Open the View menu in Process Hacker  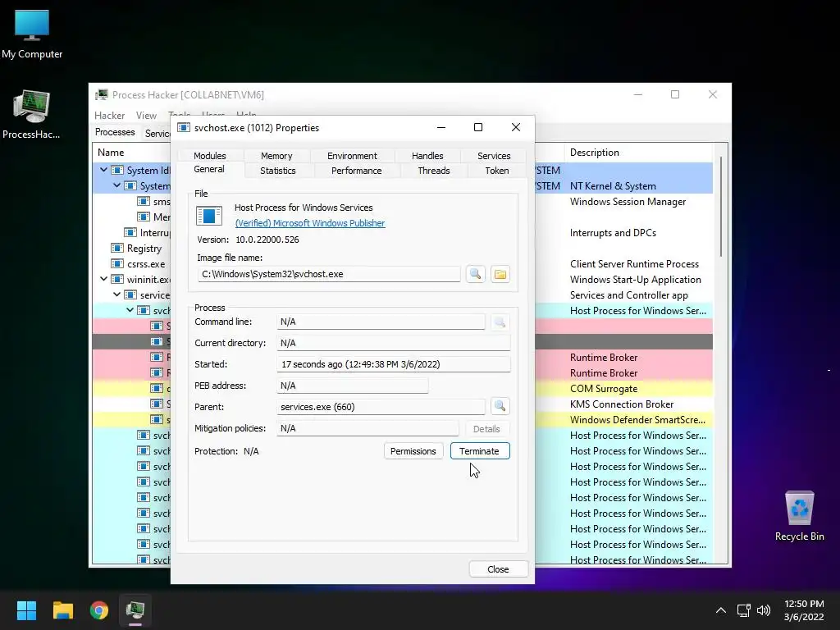pos(146,115)
